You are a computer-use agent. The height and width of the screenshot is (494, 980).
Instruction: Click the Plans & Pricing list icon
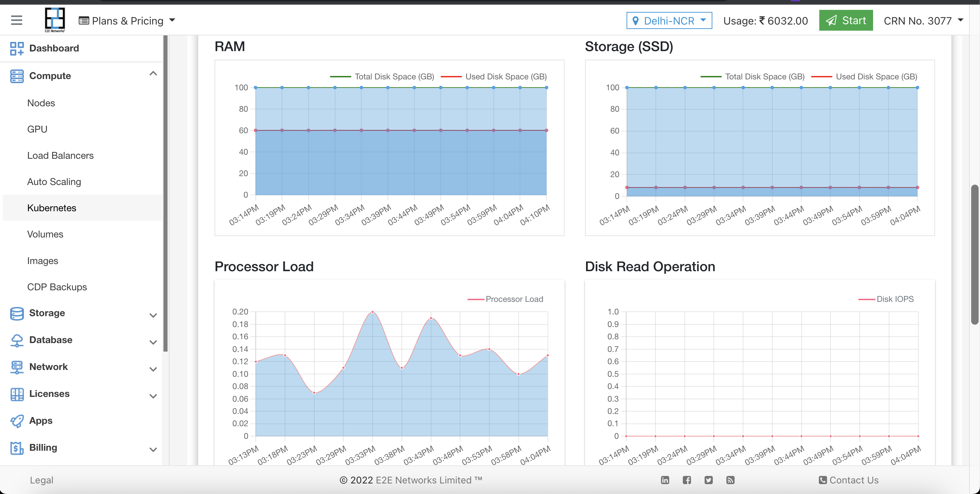coord(84,20)
